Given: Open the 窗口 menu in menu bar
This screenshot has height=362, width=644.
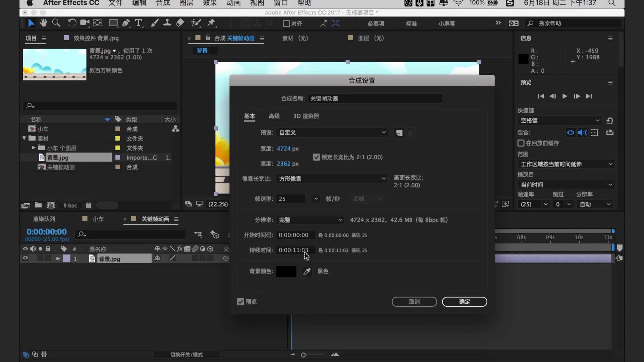Looking at the screenshot, I should tap(281, 3).
